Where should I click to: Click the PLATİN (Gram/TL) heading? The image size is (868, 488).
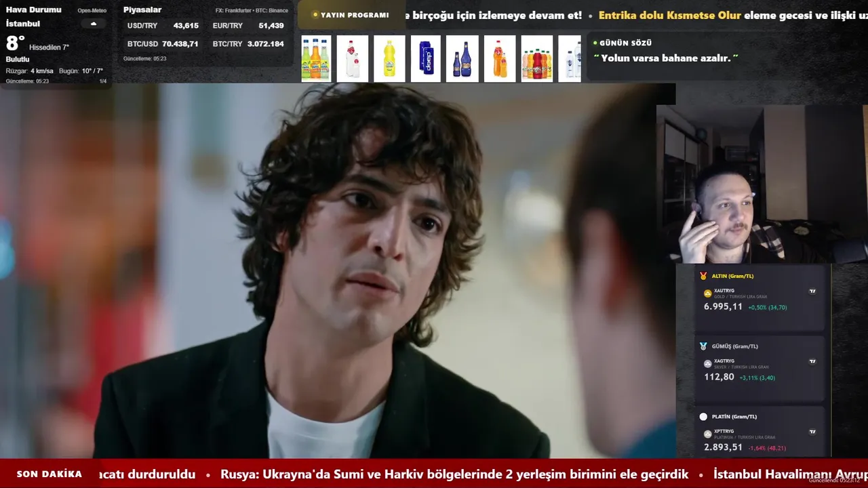pyautogui.click(x=734, y=417)
